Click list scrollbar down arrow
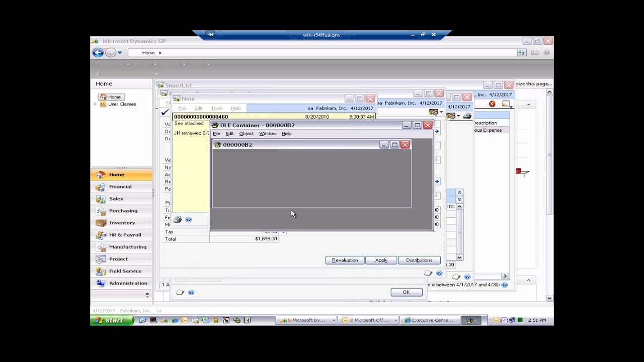The image size is (644, 362). 459,257
